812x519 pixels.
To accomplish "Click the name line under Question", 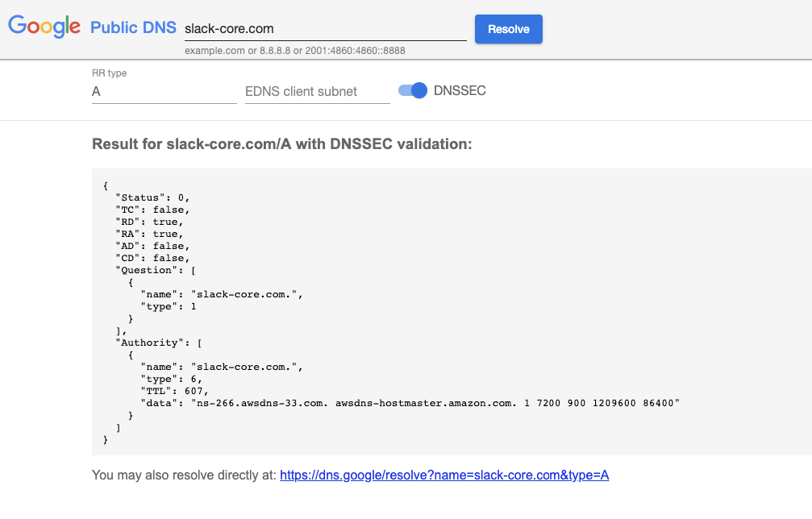I will tap(222, 294).
